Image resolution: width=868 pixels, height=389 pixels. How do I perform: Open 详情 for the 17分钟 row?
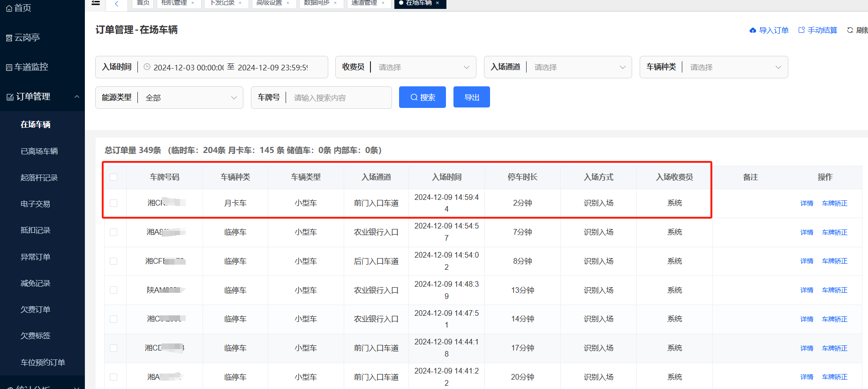(807, 348)
